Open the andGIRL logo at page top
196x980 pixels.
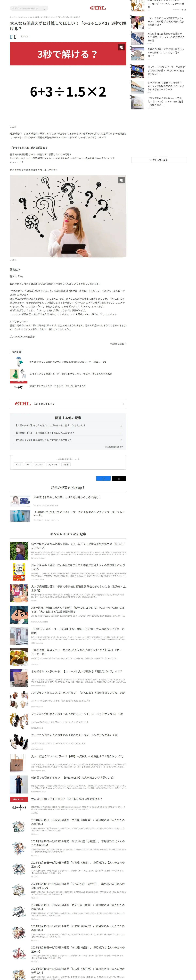click(x=98, y=8)
